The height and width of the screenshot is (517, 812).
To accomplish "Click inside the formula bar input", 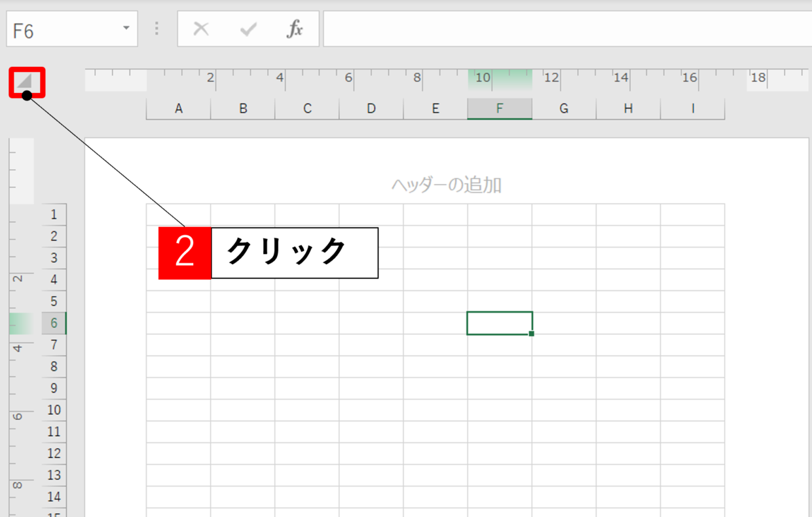I will [x=563, y=29].
